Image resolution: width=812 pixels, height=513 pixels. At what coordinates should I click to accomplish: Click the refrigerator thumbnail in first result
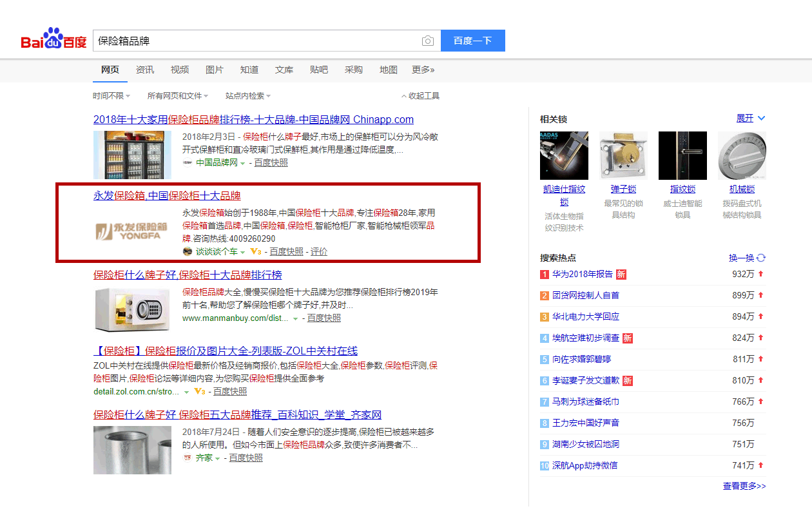(132, 155)
